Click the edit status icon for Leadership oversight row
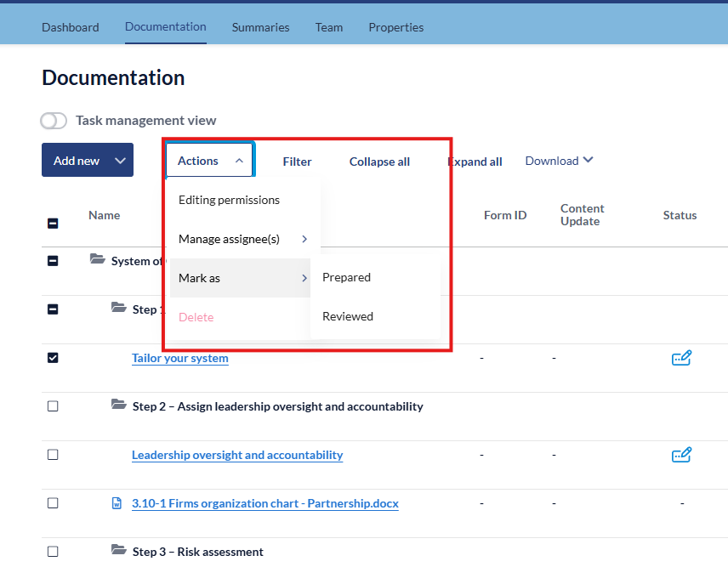The width and height of the screenshot is (728, 567). 680,455
